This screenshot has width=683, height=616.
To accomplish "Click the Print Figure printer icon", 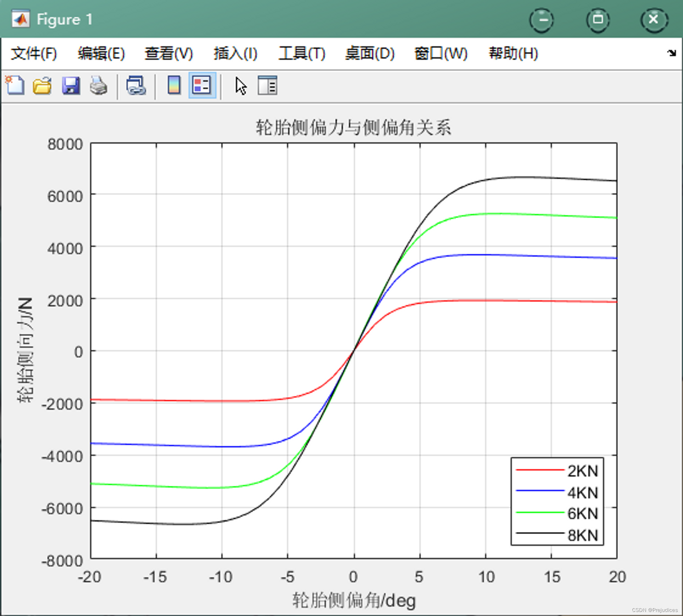I will click(x=99, y=85).
